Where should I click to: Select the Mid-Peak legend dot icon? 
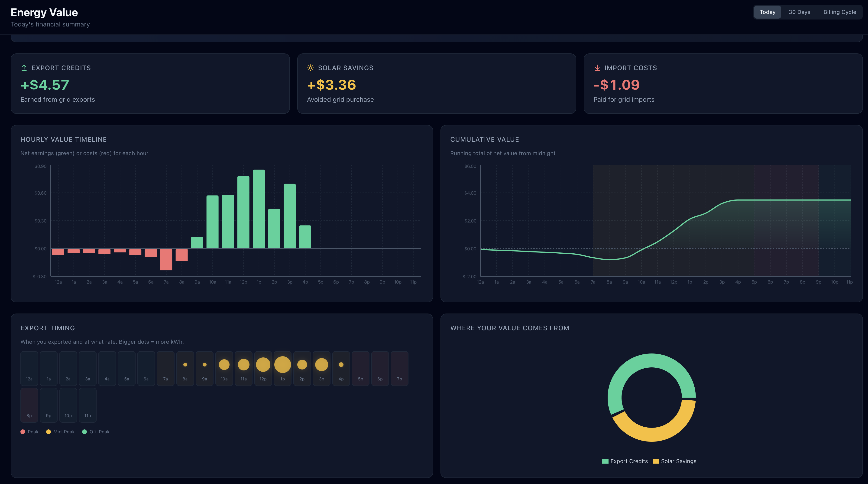tap(49, 431)
